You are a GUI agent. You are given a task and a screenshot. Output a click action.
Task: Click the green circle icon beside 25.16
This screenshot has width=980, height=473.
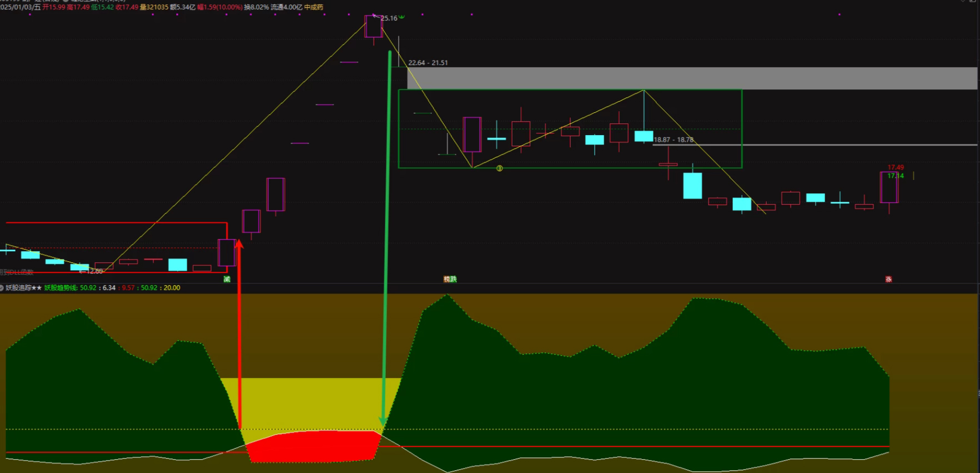tap(401, 17)
